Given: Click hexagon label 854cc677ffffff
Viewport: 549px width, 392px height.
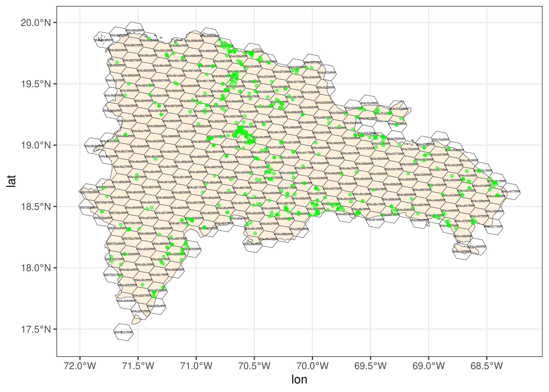Looking at the screenshot, I should point(493,227).
